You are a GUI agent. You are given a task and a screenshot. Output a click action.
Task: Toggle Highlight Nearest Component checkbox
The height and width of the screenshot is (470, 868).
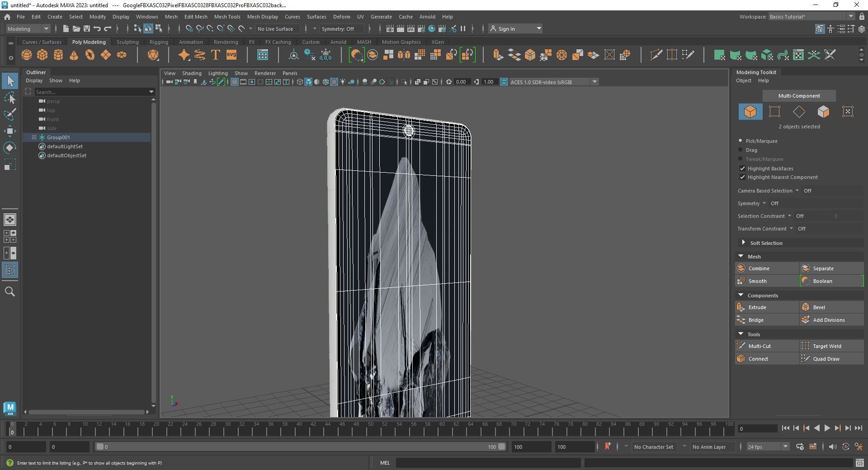[x=742, y=177]
